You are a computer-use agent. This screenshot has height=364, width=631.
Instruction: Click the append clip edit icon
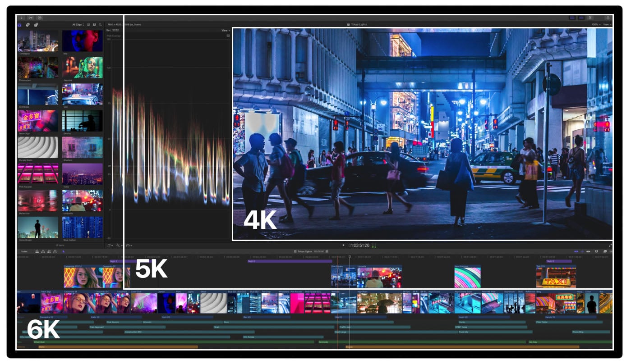click(49, 251)
